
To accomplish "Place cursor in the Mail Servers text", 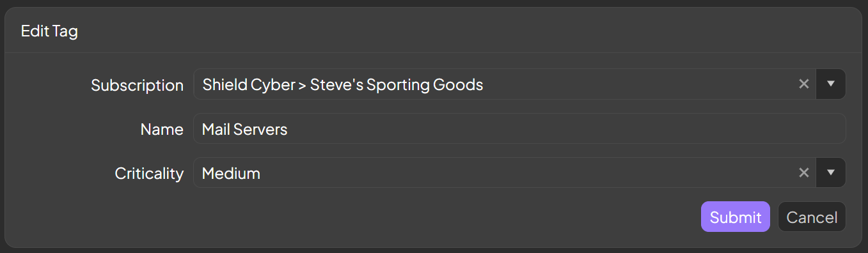I will [244, 129].
